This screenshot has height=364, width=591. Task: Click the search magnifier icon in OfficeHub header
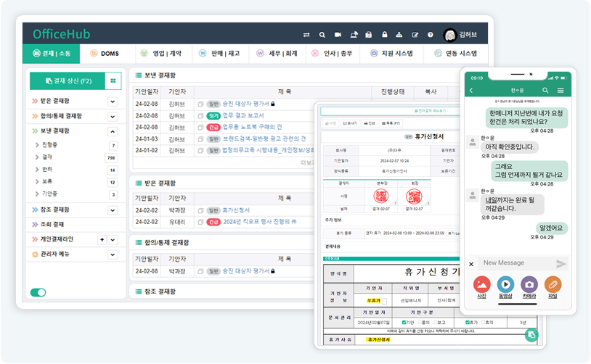322,35
